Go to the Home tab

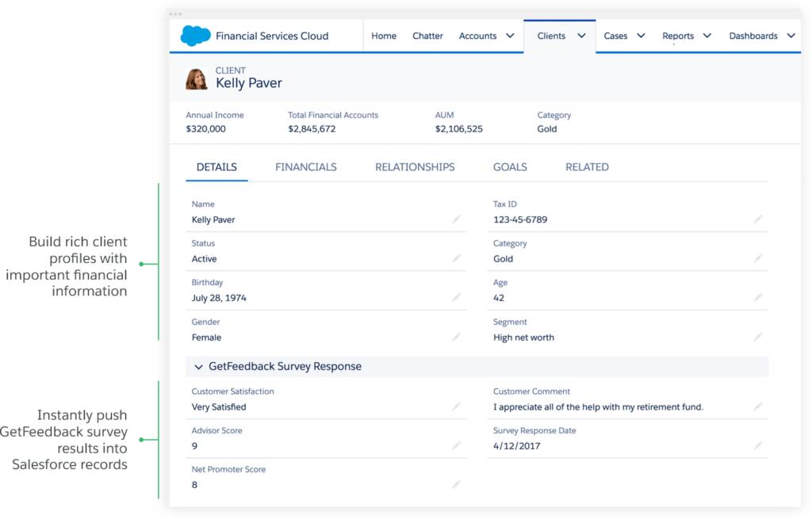(x=384, y=36)
